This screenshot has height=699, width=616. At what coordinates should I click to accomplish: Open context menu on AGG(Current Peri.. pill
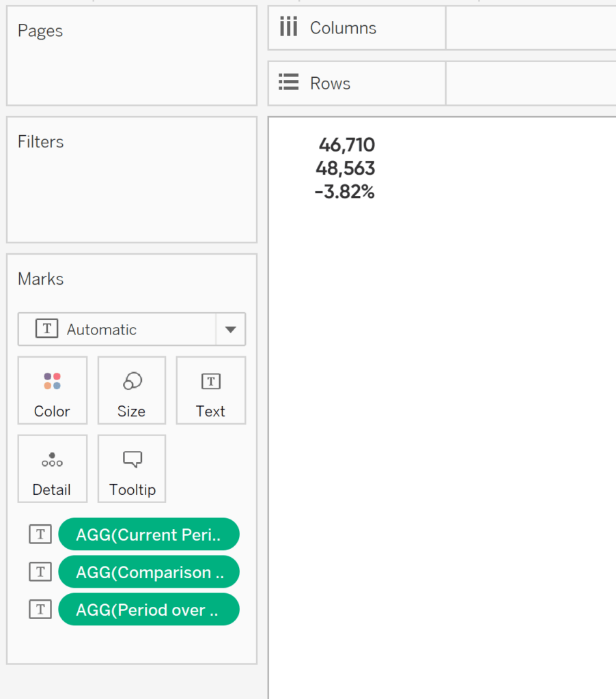pos(149,534)
